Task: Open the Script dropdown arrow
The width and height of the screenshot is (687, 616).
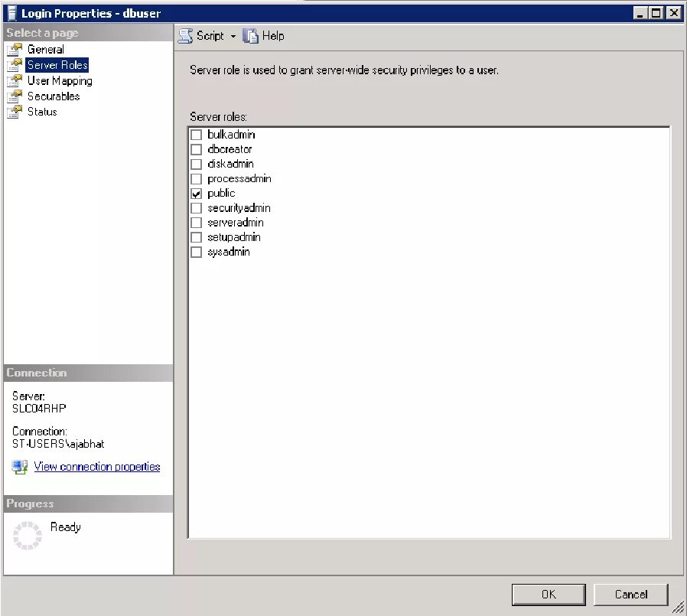Action: [x=233, y=37]
